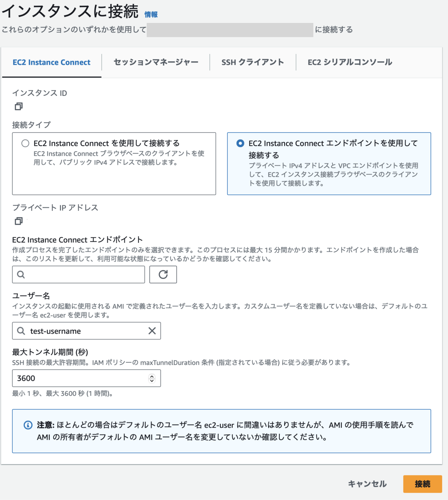Image resolution: width=448 pixels, height=500 pixels.
Task: Select the EC2 Instance Connect direct connection radio
Action: pos(25,143)
